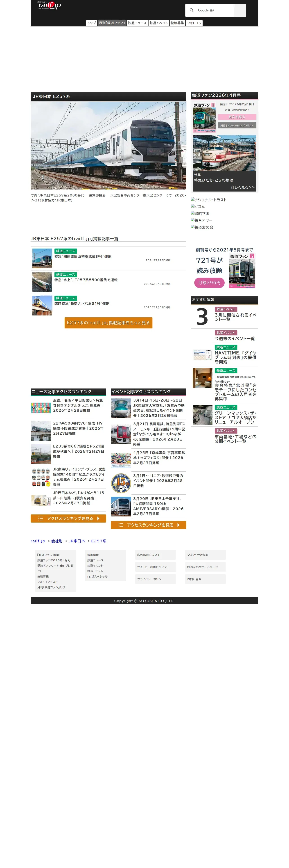Open the 投稿募集 navigation tab

(x=177, y=23)
